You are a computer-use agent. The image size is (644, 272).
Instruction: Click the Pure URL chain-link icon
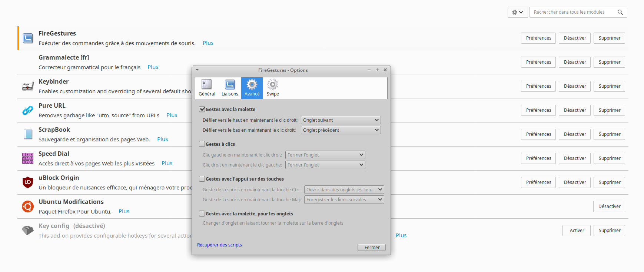28,110
